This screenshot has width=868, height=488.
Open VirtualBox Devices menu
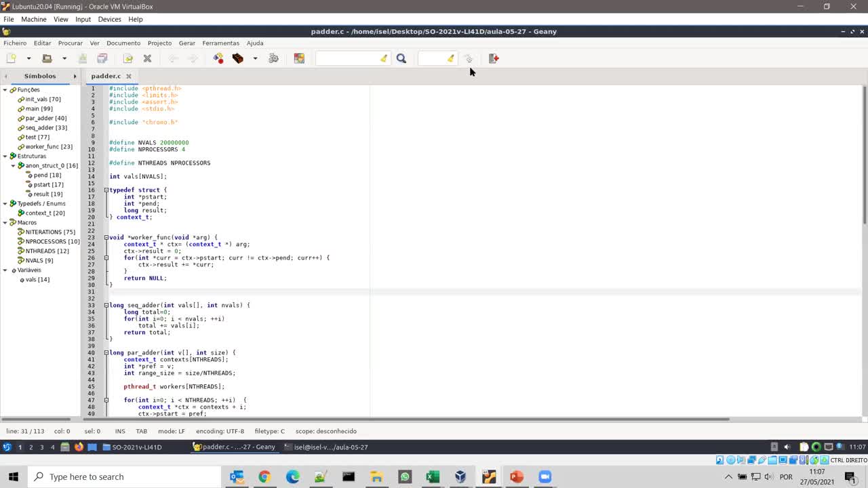(109, 19)
